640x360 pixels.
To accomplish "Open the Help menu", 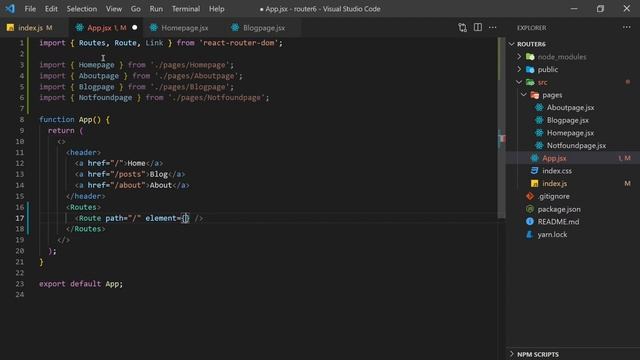I will tap(216, 9).
